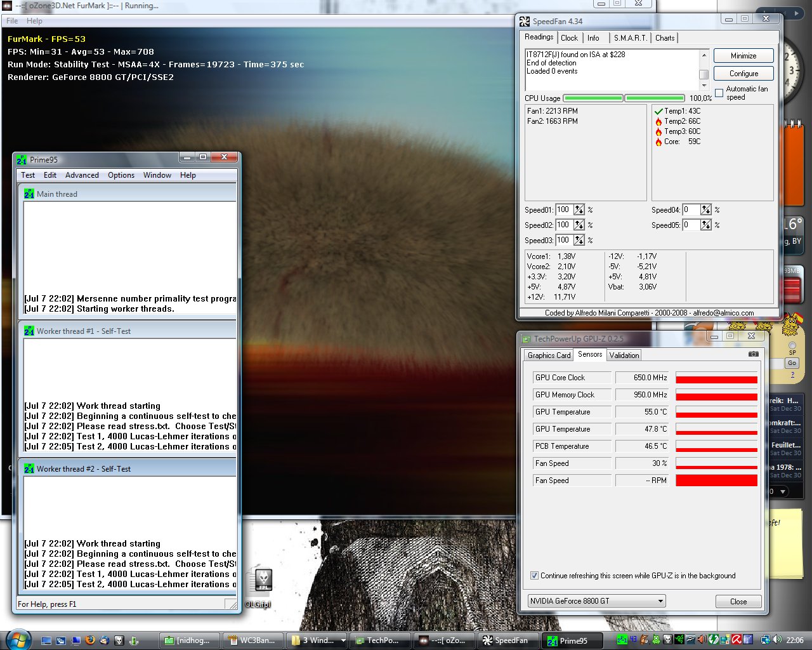
Task: Click green circular arrows tray icon
Action: [x=714, y=640]
